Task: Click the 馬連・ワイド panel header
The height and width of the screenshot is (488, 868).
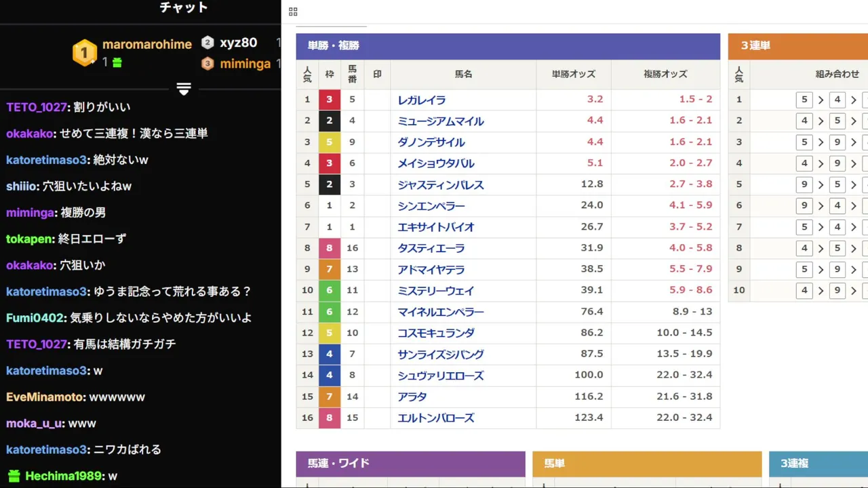Action: 410,464
